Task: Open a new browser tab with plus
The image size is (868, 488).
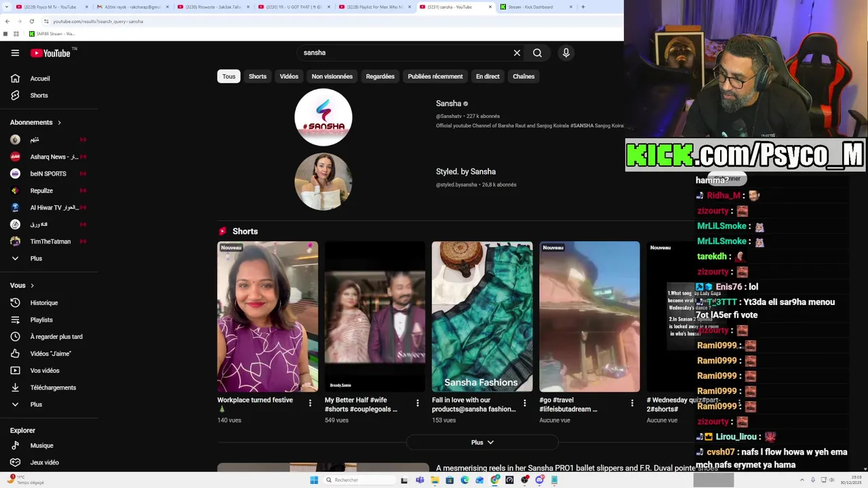Action: (583, 7)
